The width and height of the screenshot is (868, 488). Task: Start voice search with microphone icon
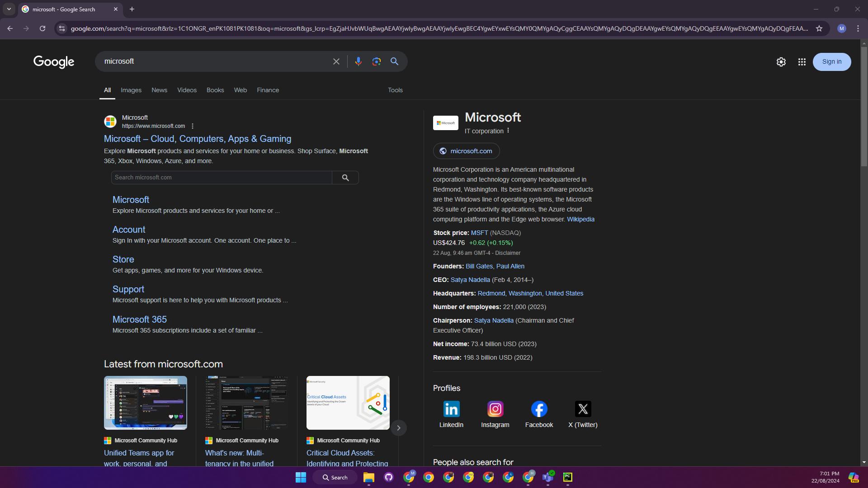point(358,61)
